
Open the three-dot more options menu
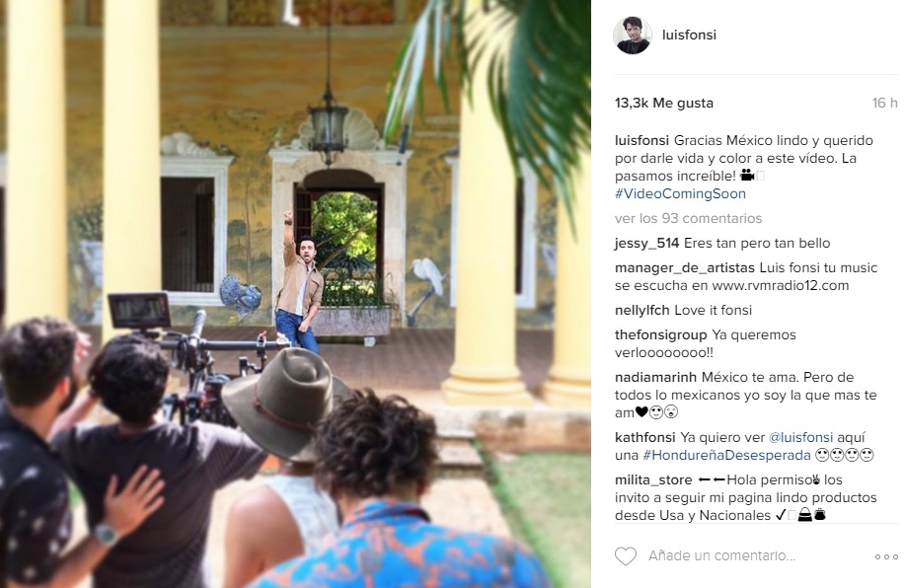[886, 556]
